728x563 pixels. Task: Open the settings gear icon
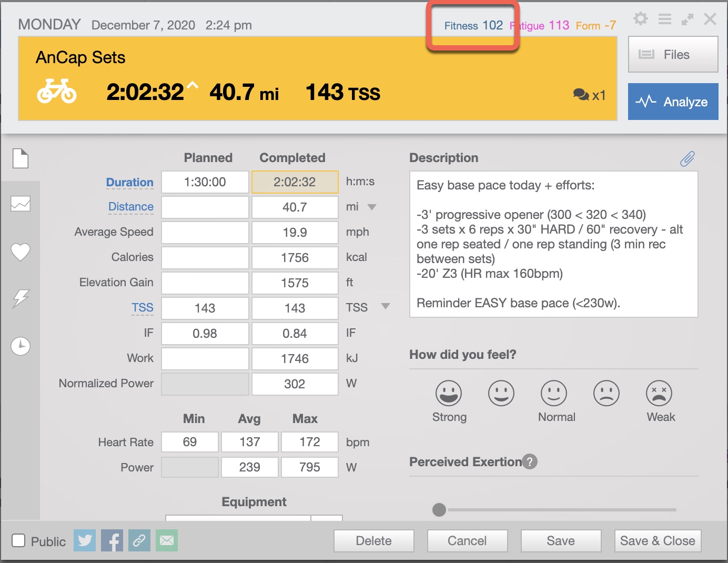[x=640, y=19]
